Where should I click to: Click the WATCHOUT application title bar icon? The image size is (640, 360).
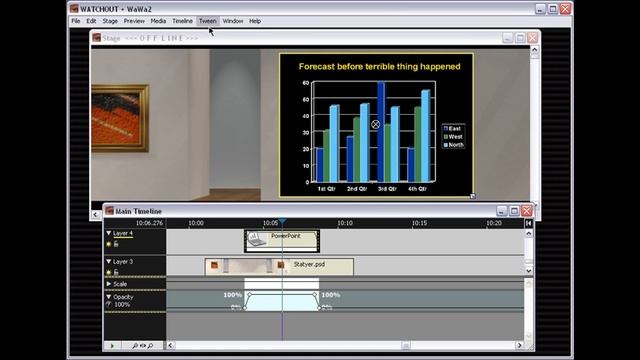click(74, 9)
